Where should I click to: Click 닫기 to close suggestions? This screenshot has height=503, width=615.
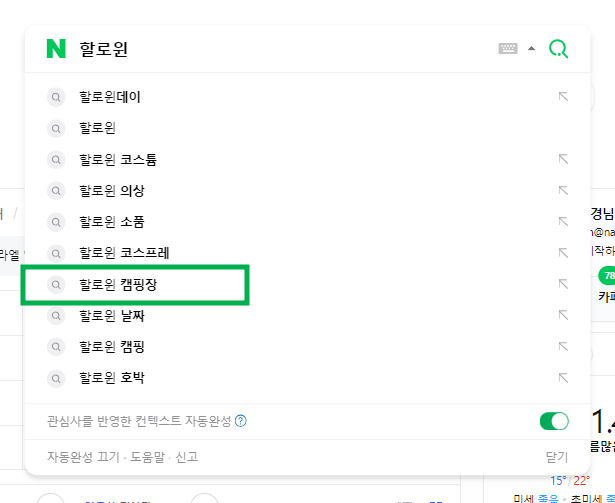557,457
